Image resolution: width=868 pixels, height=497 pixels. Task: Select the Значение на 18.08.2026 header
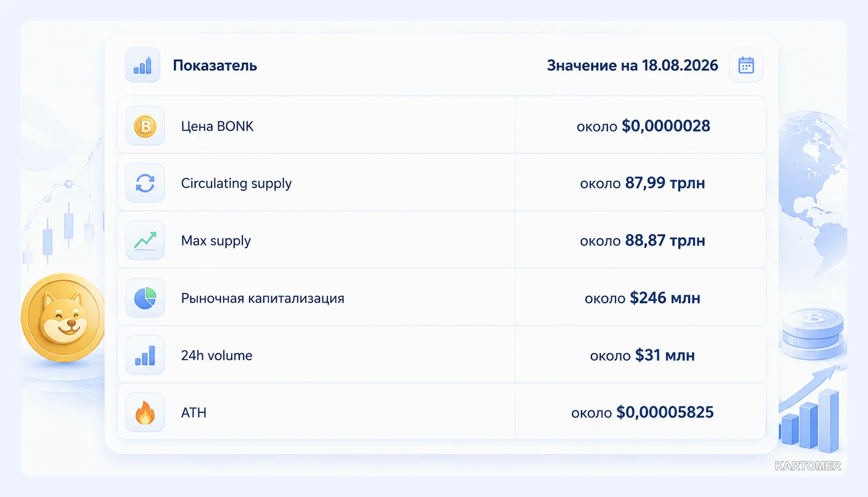click(x=633, y=66)
